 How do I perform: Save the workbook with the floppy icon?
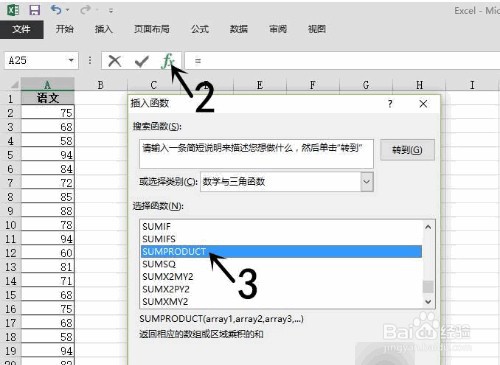(x=35, y=10)
